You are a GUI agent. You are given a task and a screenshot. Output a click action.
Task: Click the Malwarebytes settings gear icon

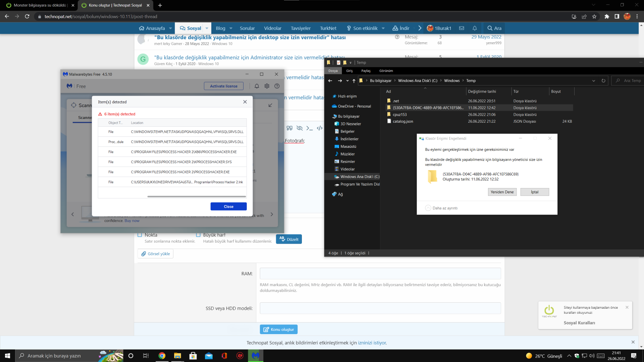267,86
